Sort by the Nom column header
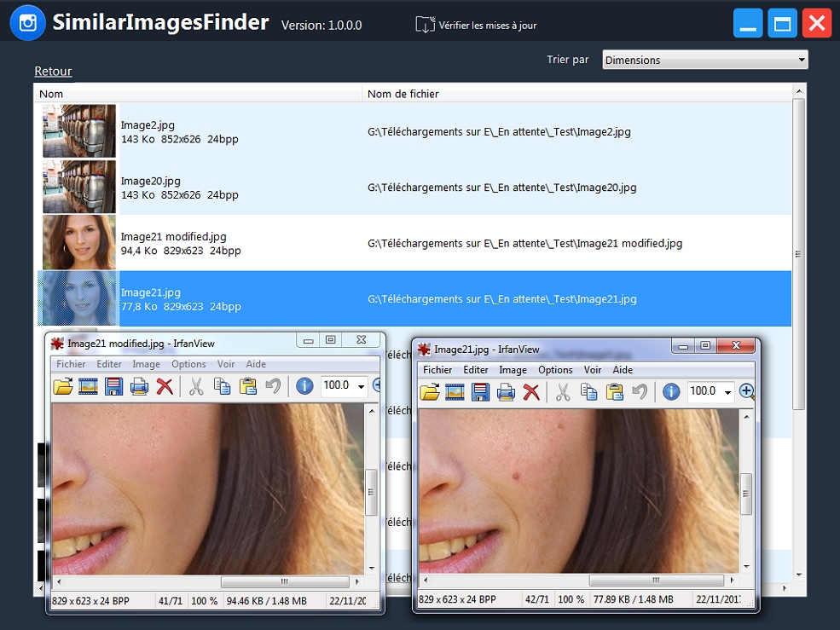Image resolution: width=840 pixels, height=630 pixels. 198,94
